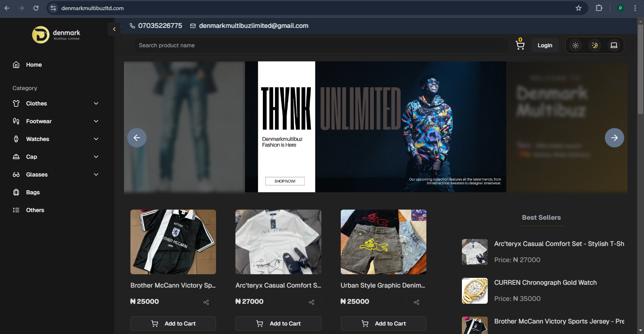Image resolution: width=644 pixels, height=334 pixels.
Task: Click the phone icon in top bar
Action: pyautogui.click(x=132, y=26)
